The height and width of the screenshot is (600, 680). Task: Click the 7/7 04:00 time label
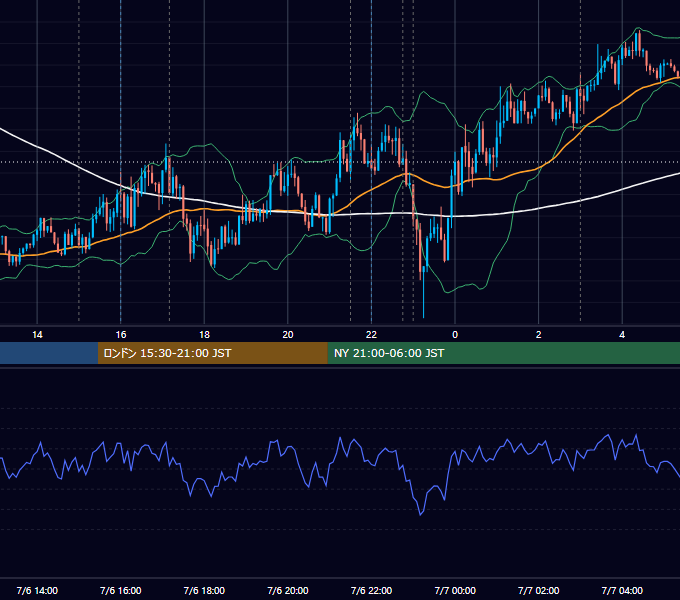pos(622,590)
